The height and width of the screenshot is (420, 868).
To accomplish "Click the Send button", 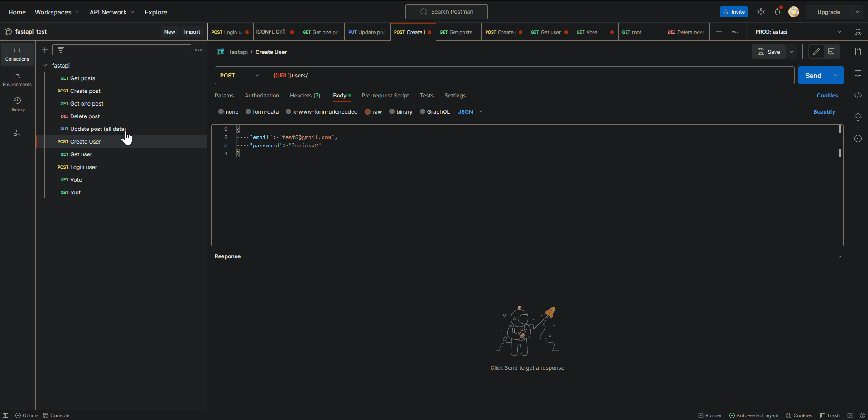I will 814,75.
